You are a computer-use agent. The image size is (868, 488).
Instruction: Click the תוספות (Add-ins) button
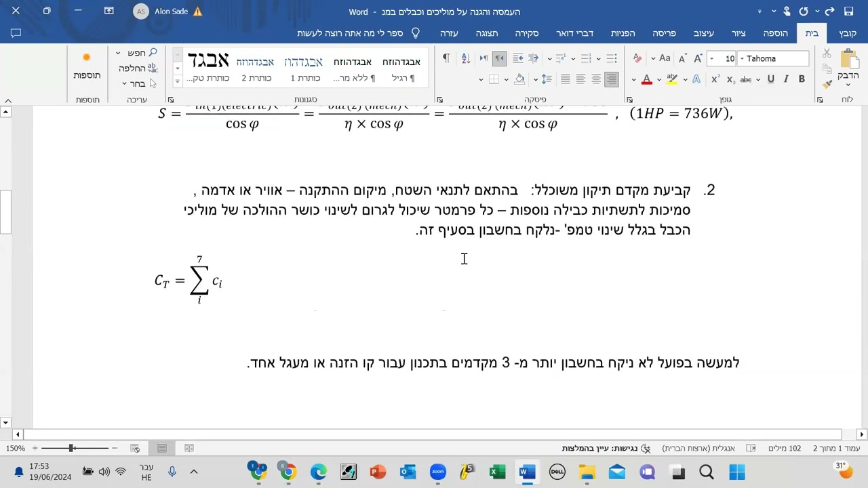coord(87,66)
